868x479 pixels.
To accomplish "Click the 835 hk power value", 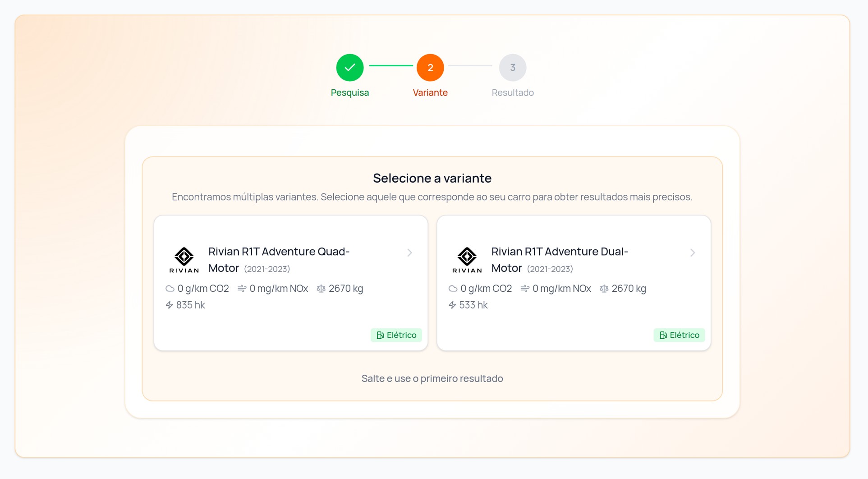I will 191,305.
